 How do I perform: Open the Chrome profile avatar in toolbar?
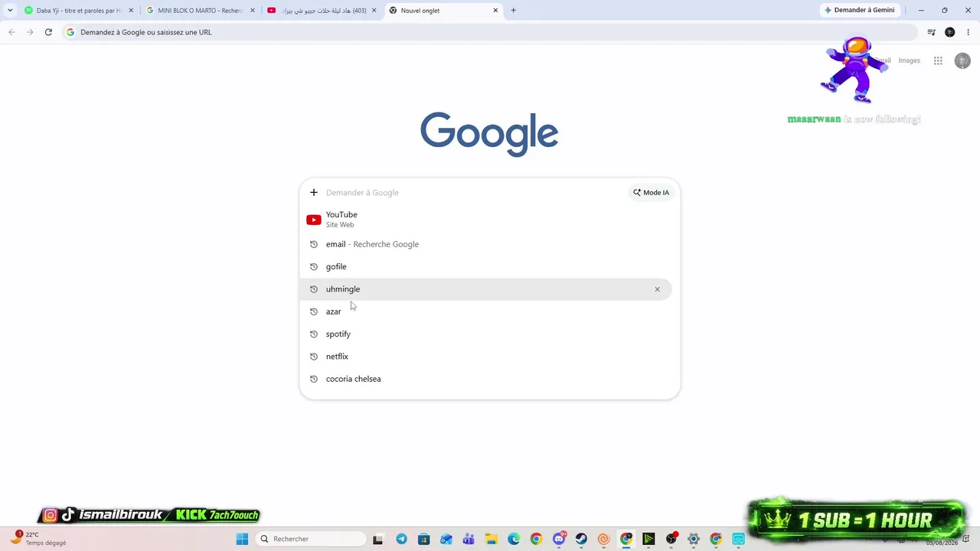[x=949, y=32]
